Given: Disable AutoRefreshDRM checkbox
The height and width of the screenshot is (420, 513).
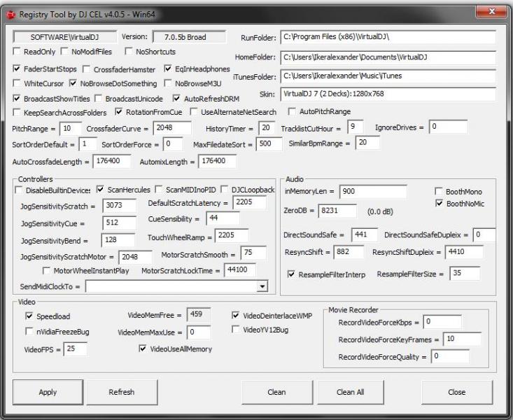Looking at the screenshot, I should tap(176, 98).
